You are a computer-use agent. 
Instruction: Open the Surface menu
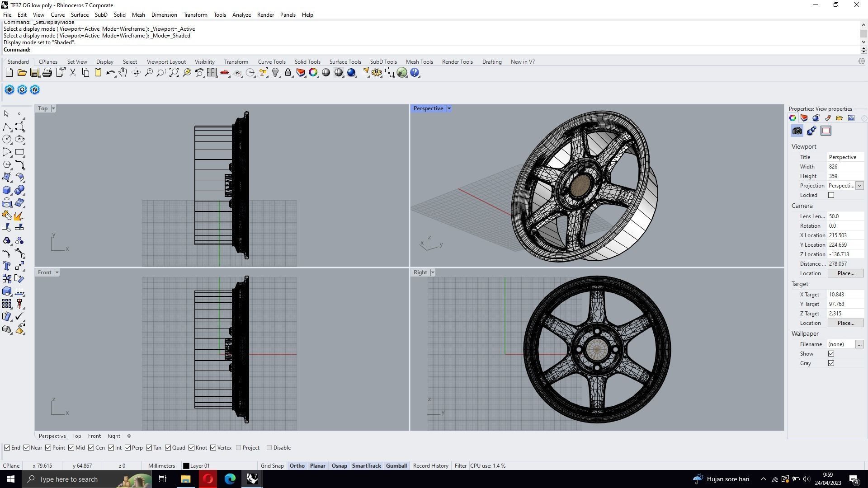80,15
